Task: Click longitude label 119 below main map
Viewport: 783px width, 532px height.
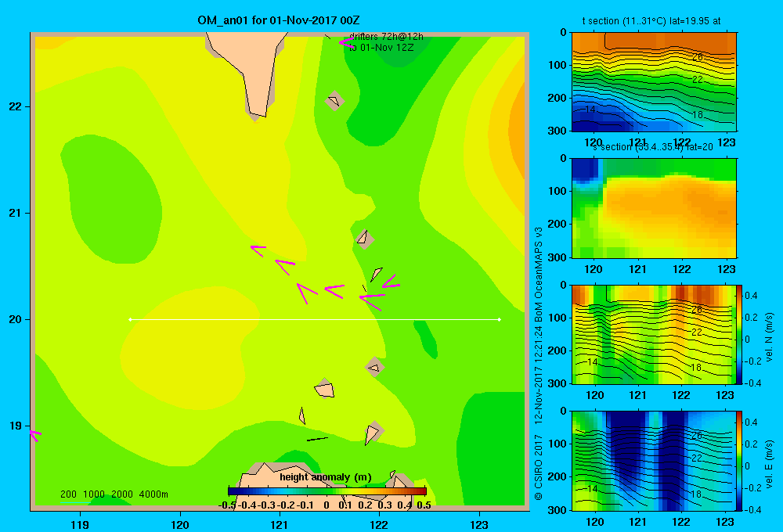Action: [x=80, y=524]
